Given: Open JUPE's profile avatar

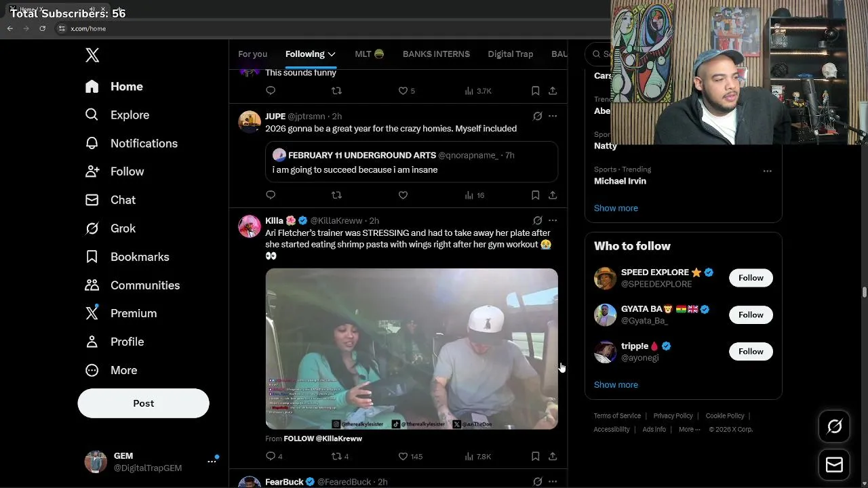Looking at the screenshot, I should (x=250, y=122).
